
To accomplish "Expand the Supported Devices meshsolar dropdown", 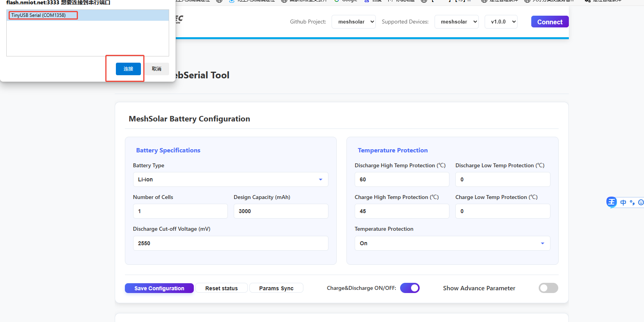I will tap(456, 22).
